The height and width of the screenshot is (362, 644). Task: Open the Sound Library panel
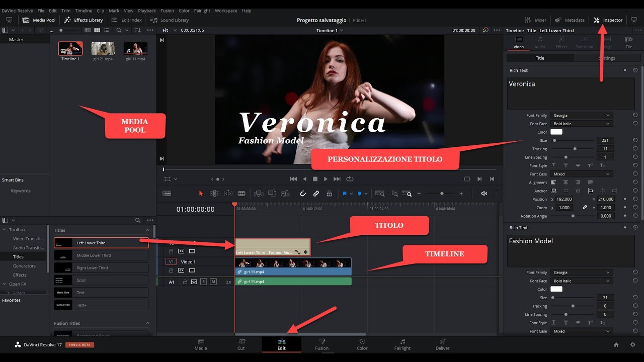(x=170, y=20)
